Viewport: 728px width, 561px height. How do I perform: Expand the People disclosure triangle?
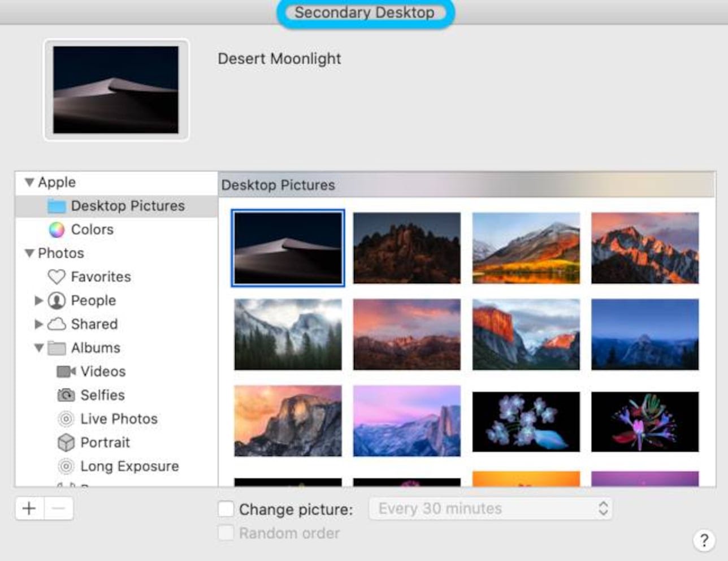pyautogui.click(x=38, y=300)
